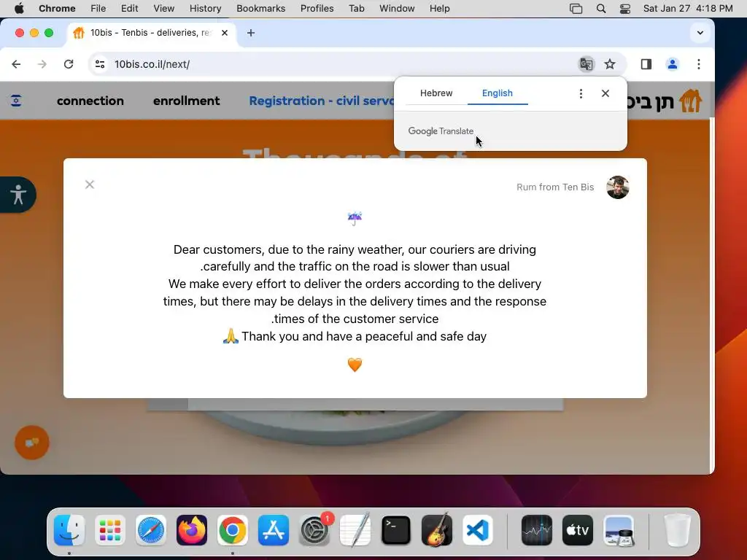Screen dimensions: 747x560
Task: Select Hebrew in the translate popup
Action: click(436, 93)
